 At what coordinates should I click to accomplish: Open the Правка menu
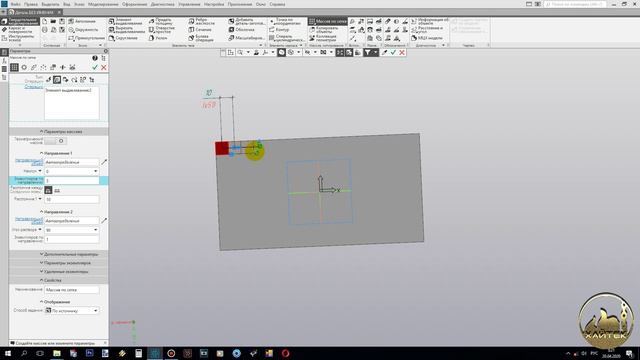point(31,4)
